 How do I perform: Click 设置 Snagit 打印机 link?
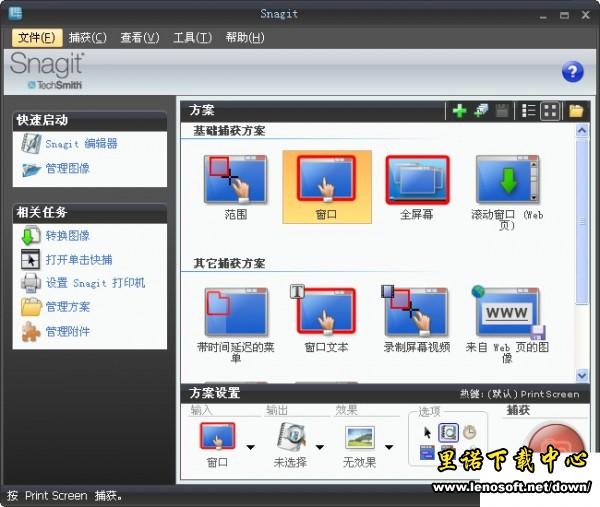coord(95,283)
